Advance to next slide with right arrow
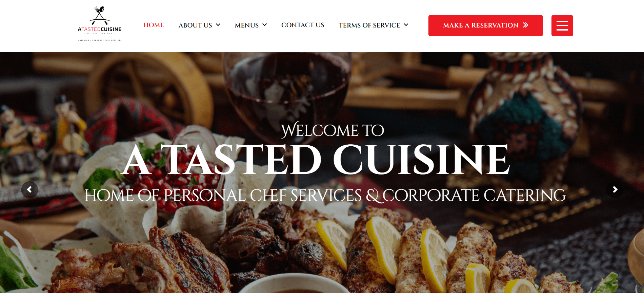This screenshot has height=293, width=644. [615, 189]
